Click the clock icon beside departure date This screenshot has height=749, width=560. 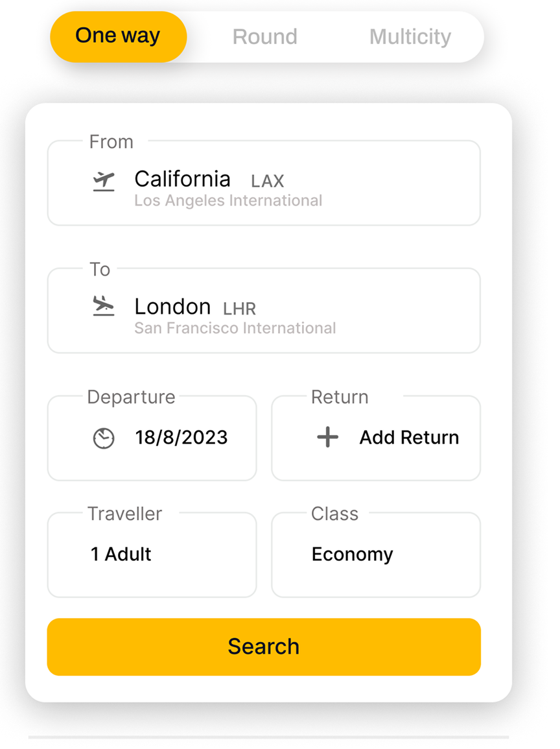[x=104, y=438]
